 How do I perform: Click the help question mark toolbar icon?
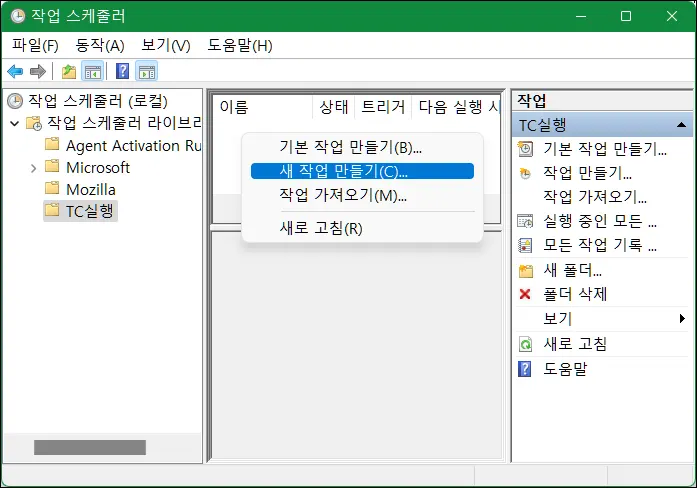(x=122, y=71)
